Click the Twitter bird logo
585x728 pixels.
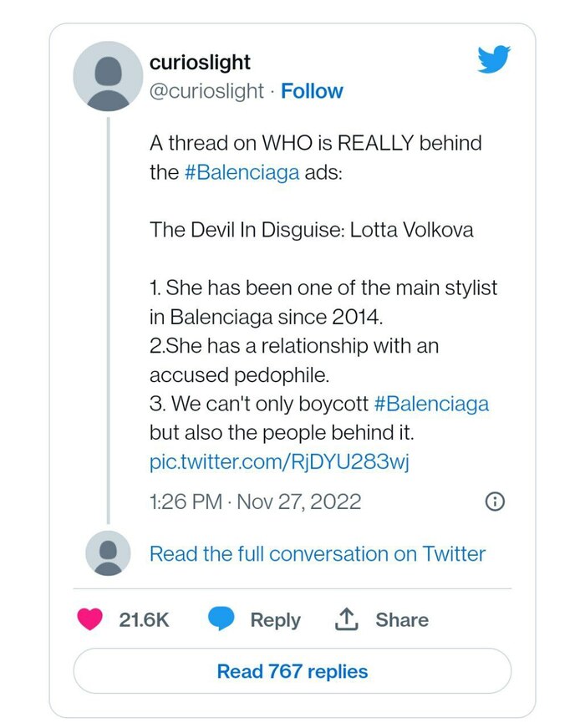493,59
